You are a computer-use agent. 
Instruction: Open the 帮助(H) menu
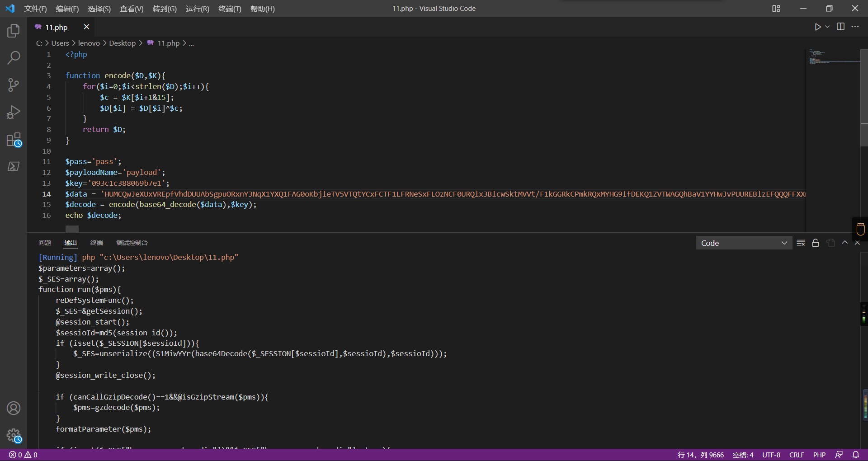263,9
